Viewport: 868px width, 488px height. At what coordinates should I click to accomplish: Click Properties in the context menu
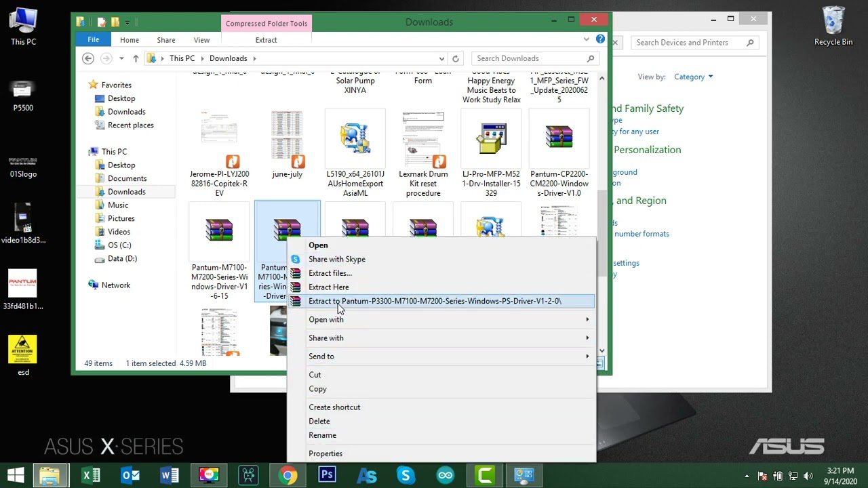click(x=441, y=453)
